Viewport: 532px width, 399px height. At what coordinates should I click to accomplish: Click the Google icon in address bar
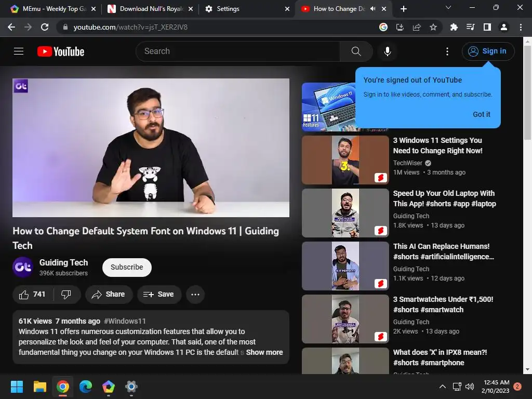click(x=383, y=27)
